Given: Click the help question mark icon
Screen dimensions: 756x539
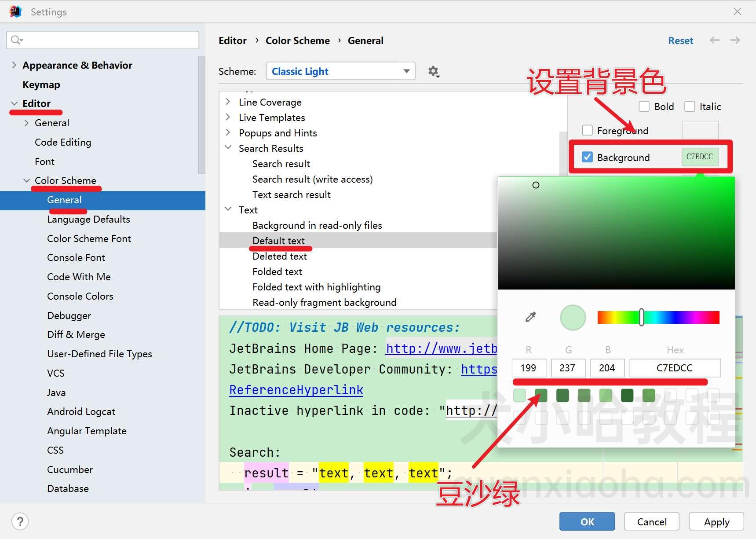Looking at the screenshot, I should pos(20,521).
